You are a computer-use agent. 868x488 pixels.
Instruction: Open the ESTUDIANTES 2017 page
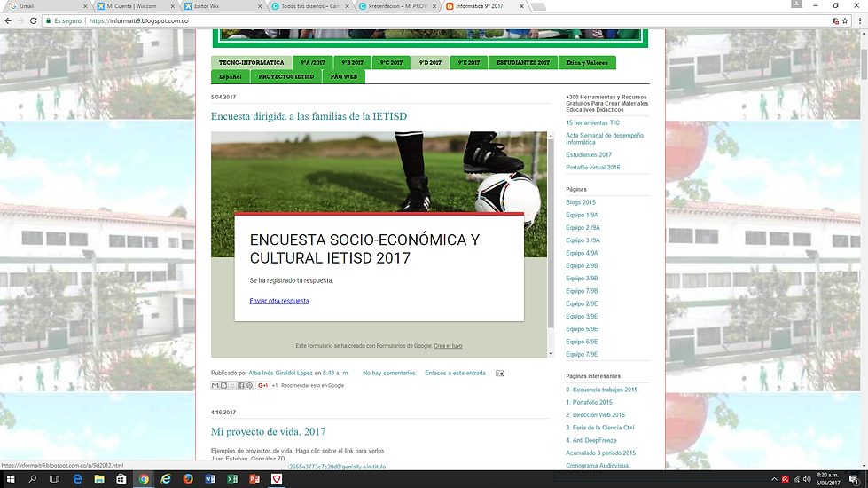(523, 63)
